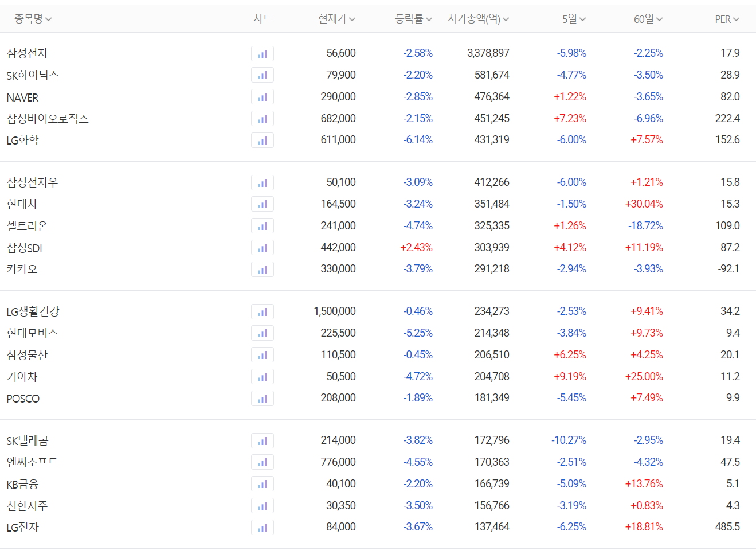
Task: Select market cap value 3,378,897
Action: [x=488, y=53]
